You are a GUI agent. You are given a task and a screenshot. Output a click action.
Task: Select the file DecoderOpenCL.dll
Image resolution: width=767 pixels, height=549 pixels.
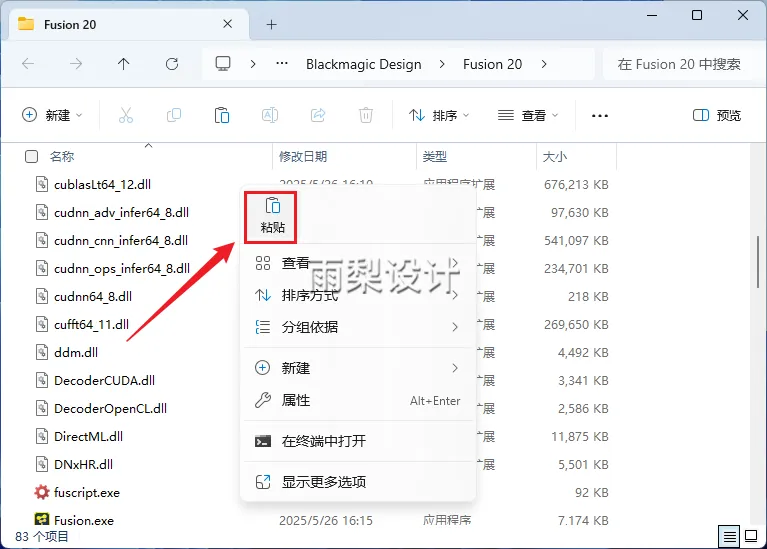pos(110,408)
